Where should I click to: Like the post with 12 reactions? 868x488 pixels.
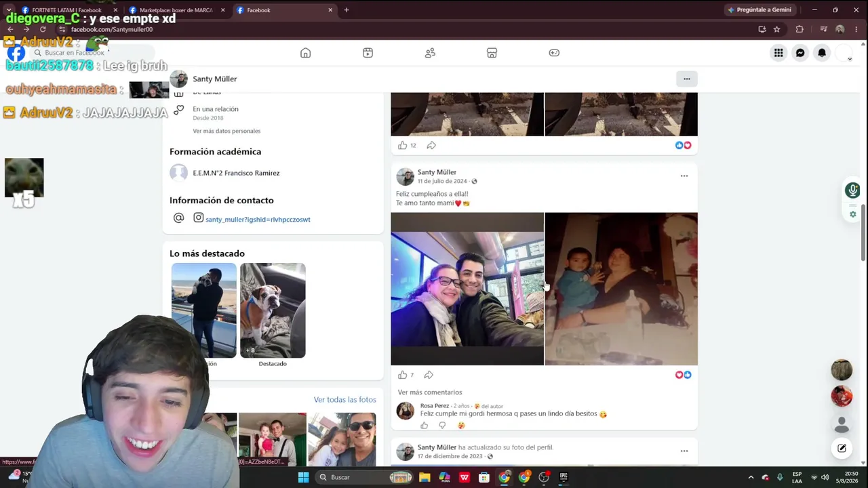[402, 145]
